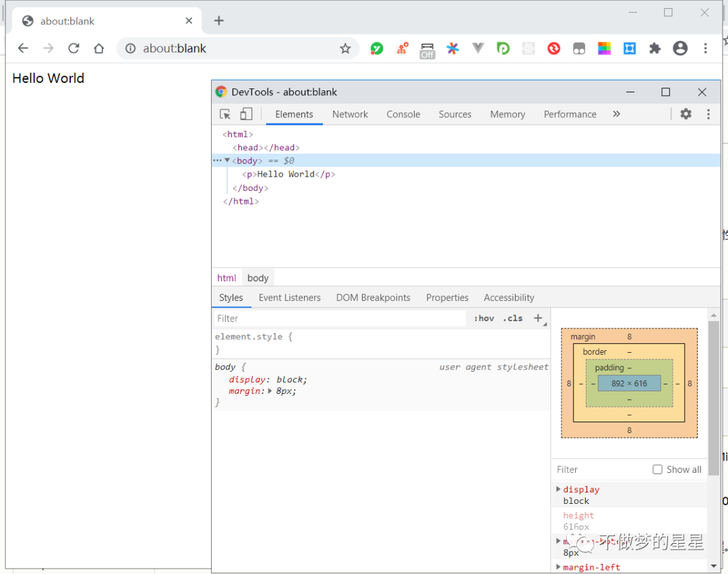Image resolution: width=728 pixels, height=574 pixels.
Task: Open the Chrome profile avatar
Action: (680, 49)
